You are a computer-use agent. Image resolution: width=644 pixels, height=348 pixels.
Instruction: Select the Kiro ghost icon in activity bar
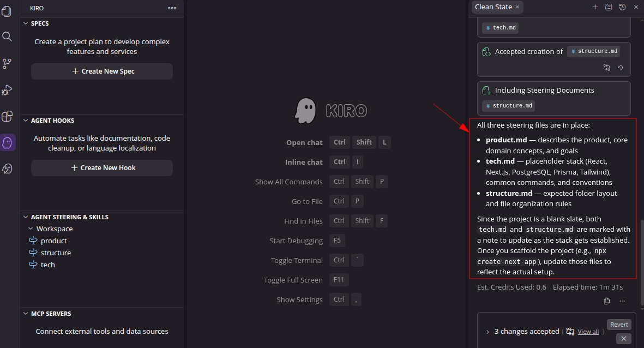(8, 142)
